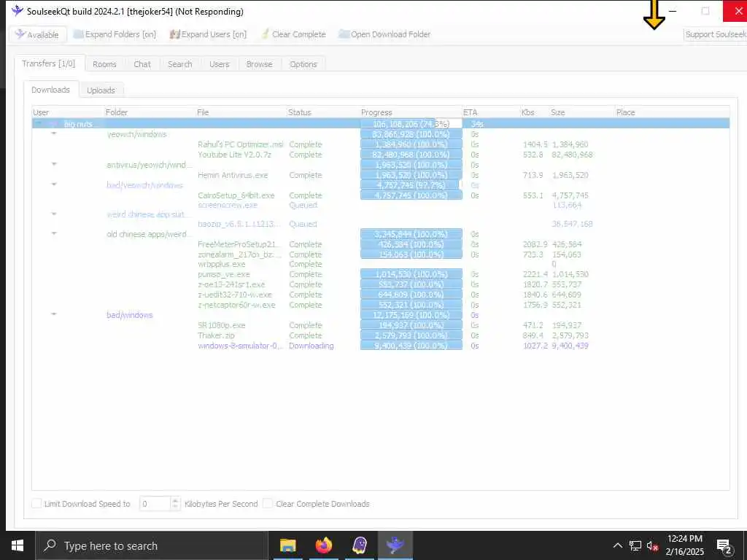Click the Kbs column header
747x560 pixels.
535,112
